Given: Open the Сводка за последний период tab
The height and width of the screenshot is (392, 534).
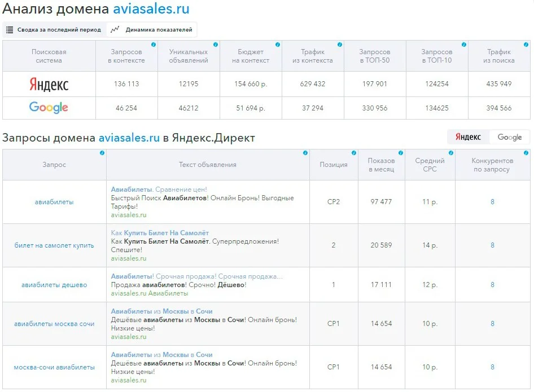Looking at the screenshot, I should 54,30.
